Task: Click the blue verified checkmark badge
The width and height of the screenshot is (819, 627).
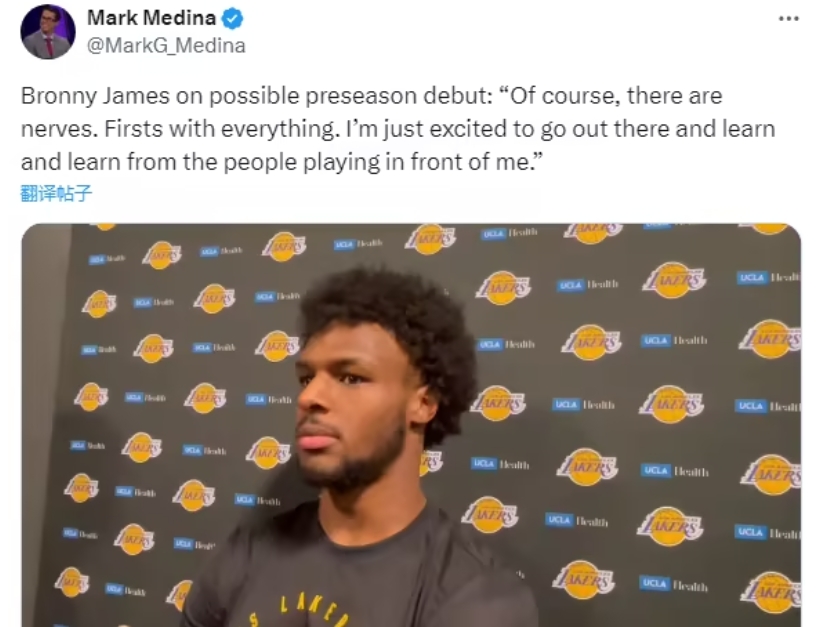Action: click(x=232, y=18)
